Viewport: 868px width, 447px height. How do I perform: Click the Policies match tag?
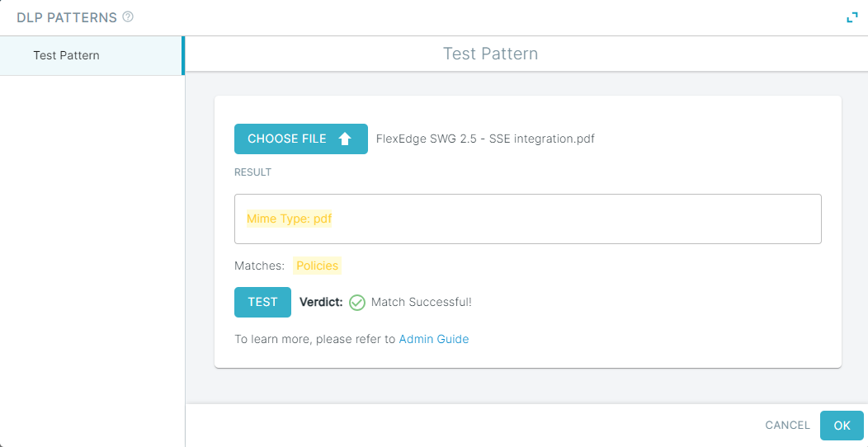point(317,266)
